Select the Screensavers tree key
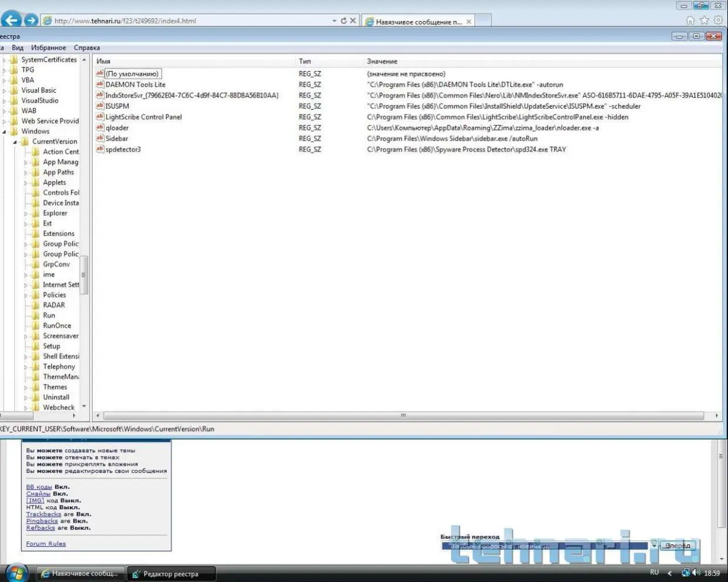The height and width of the screenshot is (582, 728). pyautogui.click(x=60, y=336)
